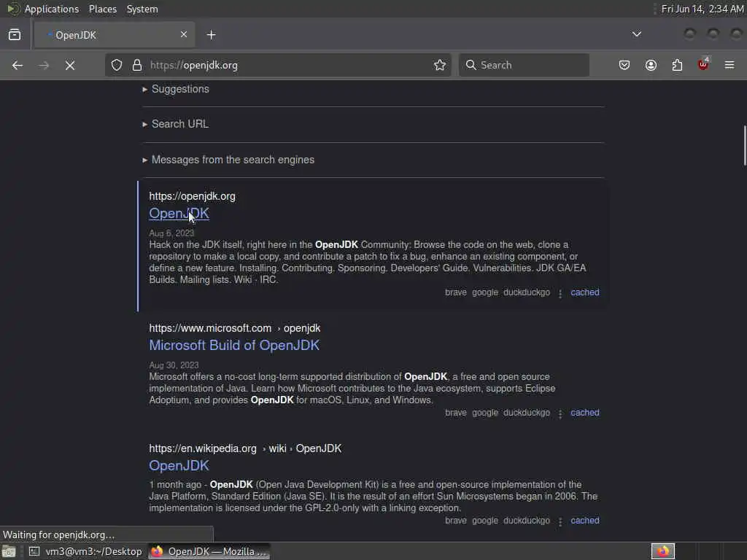Screen dimensions: 747x560
Task: Open the Pocket save icon
Action: [624, 65]
